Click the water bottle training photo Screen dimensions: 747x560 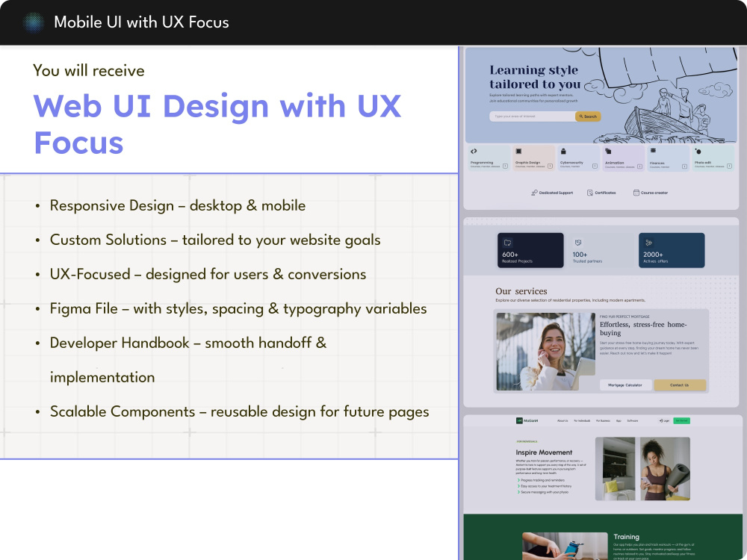[565, 547]
